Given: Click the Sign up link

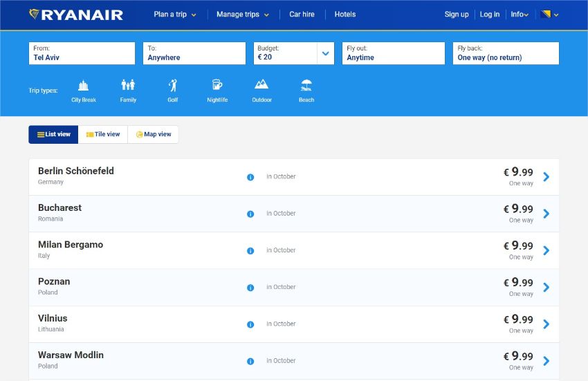Looking at the screenshot, I should 457,15.
